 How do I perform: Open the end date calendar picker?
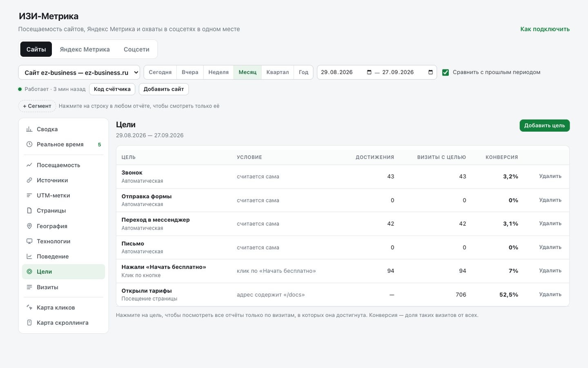pyautogui.click(x=430, y=72)
